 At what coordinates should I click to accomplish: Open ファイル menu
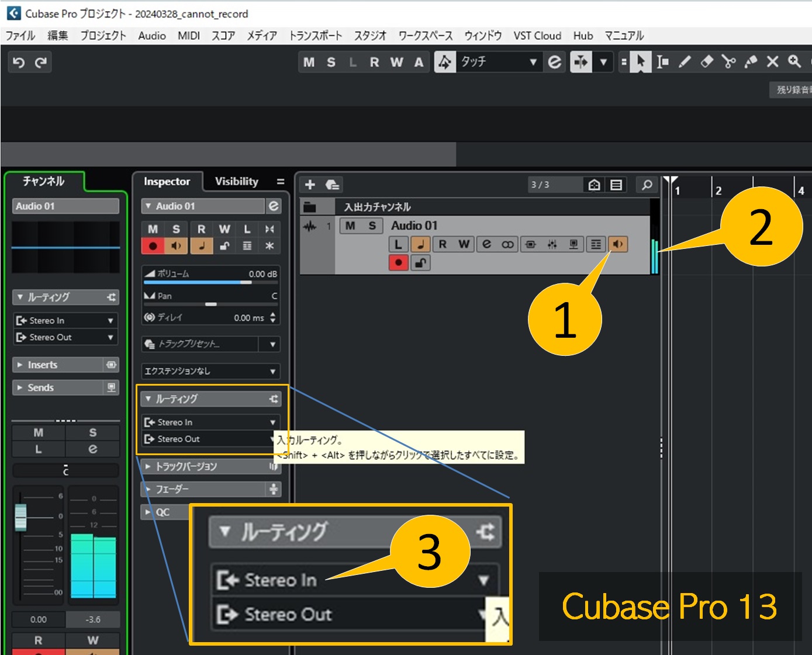tap(20, 36)
